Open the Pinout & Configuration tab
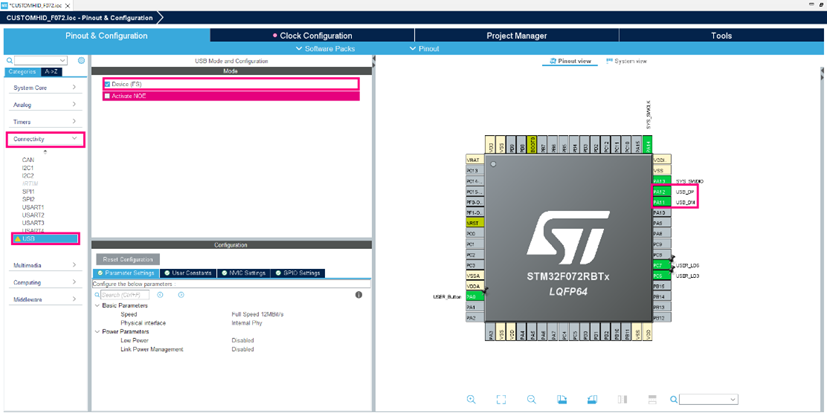Viewport: 827px width, 413px height. [x=107, y=36]
